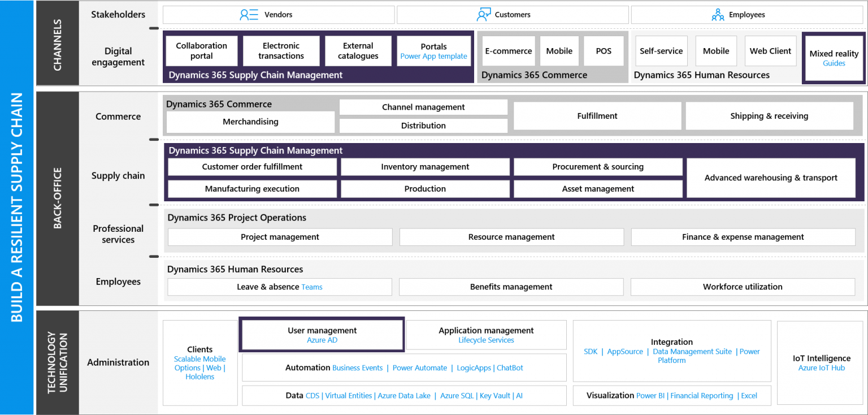The width and height of the screenshot is (868, 415).
Task: Click Advanced warehousing & transport
Action: pos(771,177)
